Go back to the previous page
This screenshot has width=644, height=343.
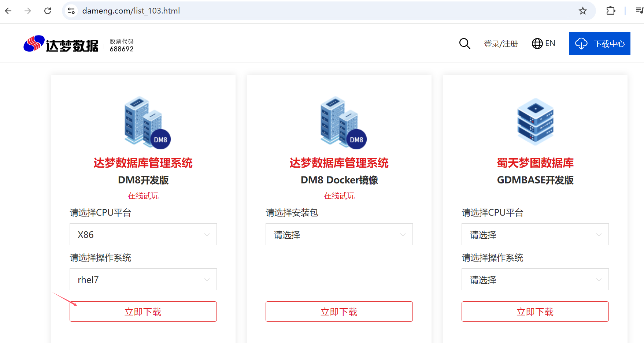pyautogui.click(x=8, y=11)
